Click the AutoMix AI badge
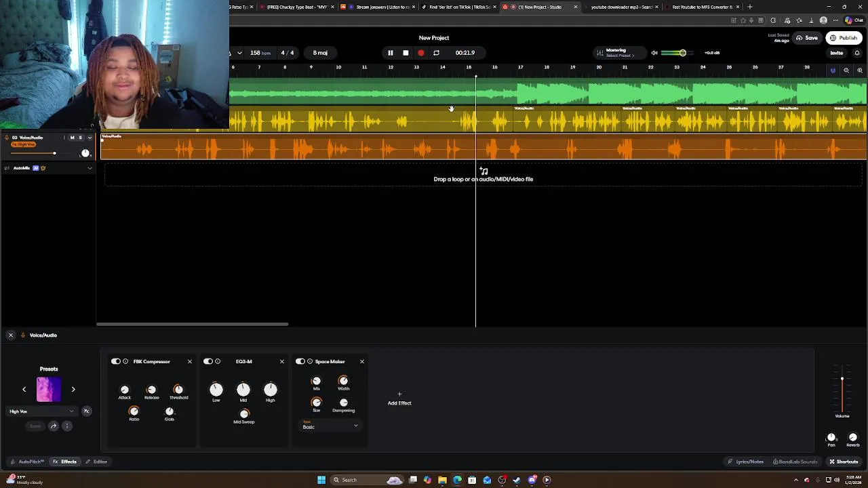Screen dimensions: 868x488 (36, 168)
